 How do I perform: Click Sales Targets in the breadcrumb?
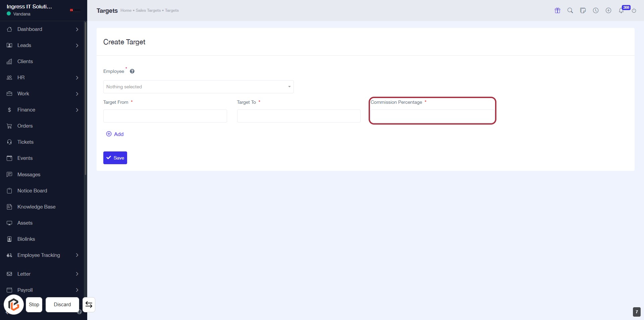pos(148,10)
